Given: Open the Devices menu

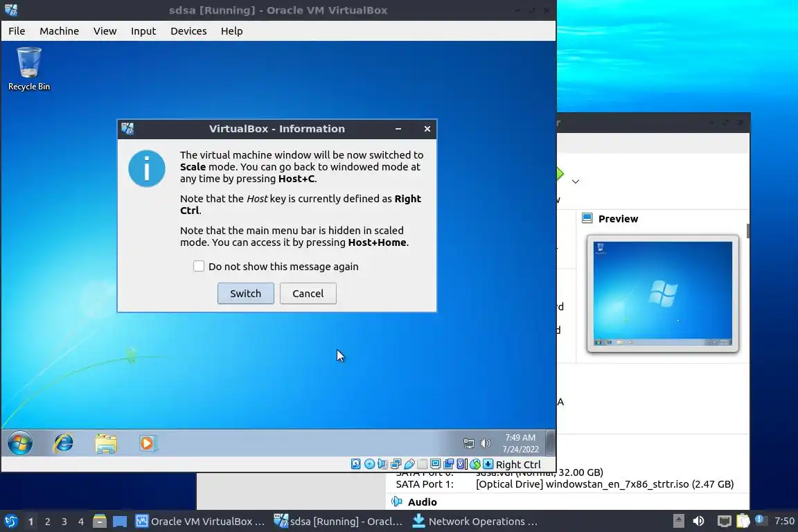Looking at the screenshot, I should pos(188,31).
